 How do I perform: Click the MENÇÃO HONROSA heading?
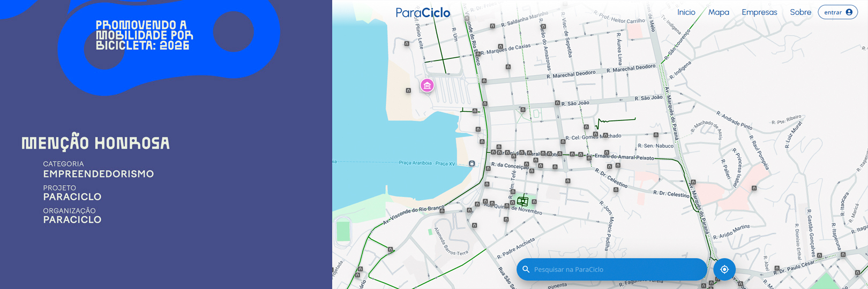pos(95,143)
